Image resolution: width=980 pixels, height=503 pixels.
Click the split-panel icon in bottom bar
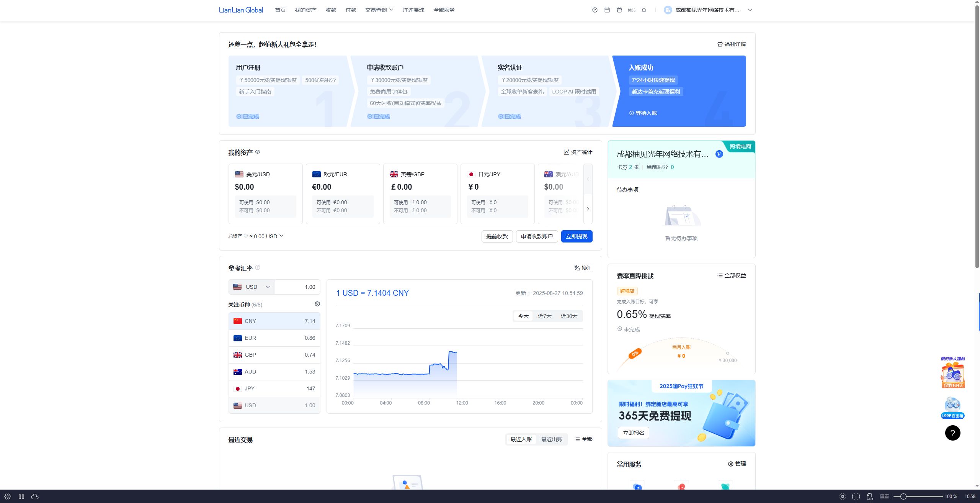[21, 496]
